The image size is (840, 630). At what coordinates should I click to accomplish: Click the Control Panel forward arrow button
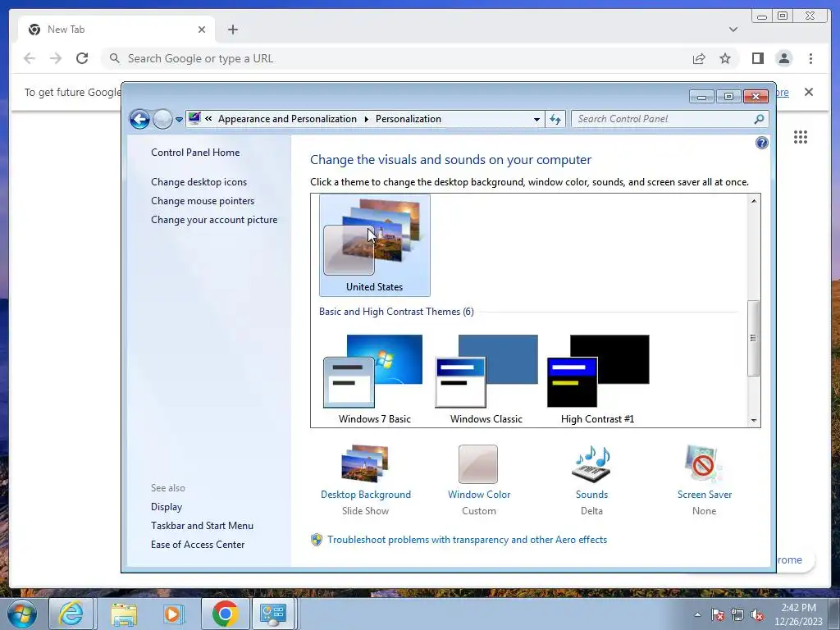(162, 119)
